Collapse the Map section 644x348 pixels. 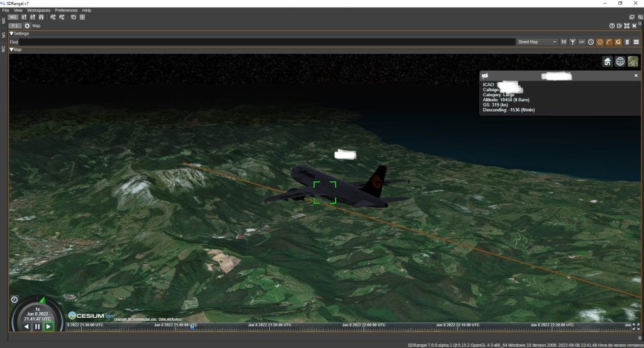point(11,49)
